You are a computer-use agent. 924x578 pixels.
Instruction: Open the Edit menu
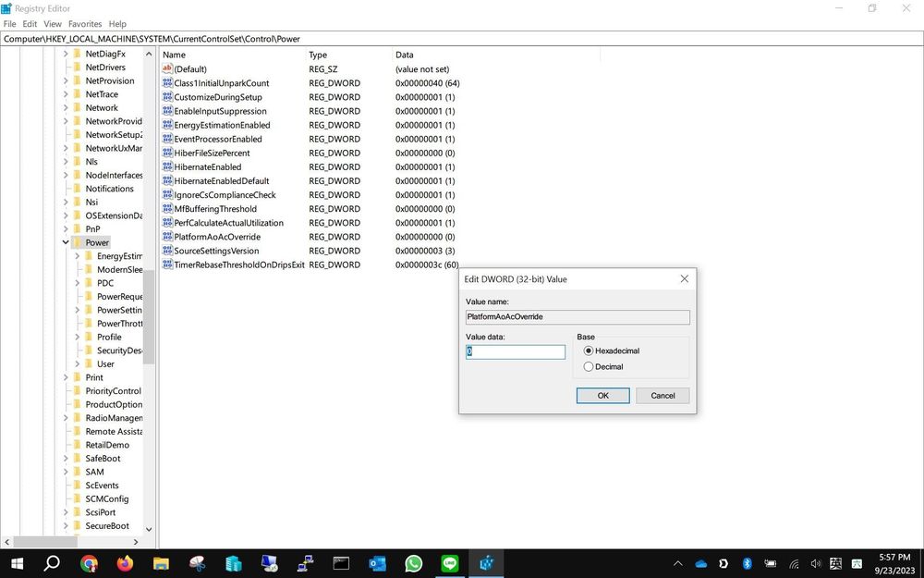click(x=30, y=24)
